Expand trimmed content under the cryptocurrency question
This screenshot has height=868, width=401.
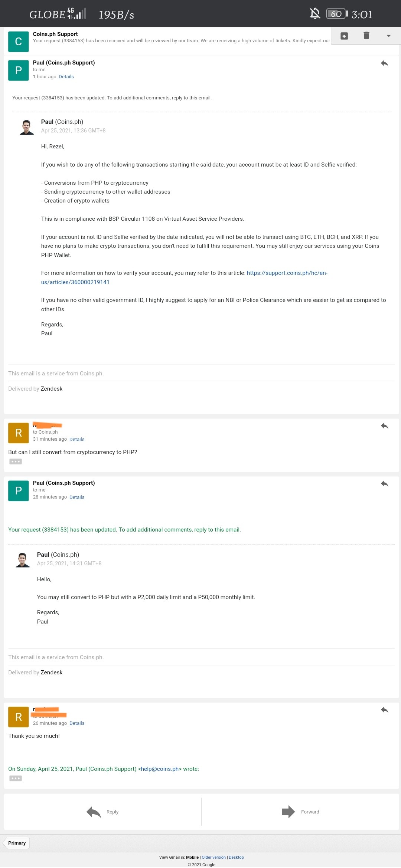click(16, 461)
